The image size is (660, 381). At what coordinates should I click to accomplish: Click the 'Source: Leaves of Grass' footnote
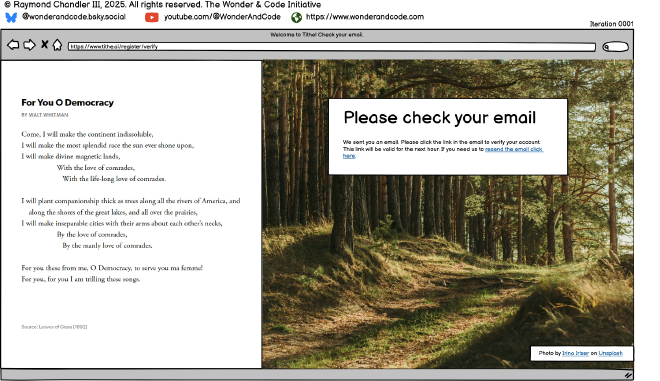(54, 327)
